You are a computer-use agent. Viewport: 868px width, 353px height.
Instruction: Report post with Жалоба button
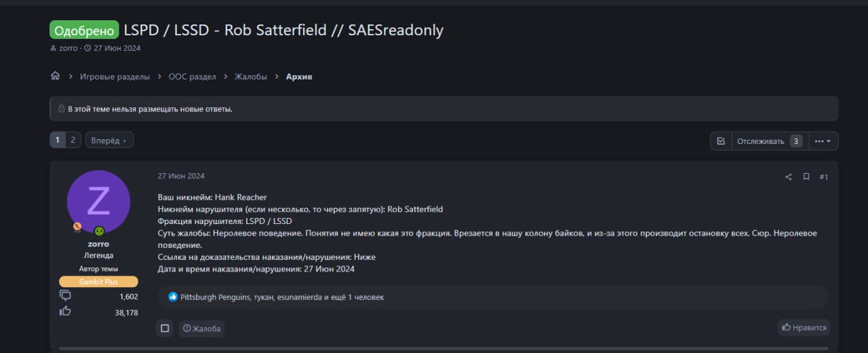201,329
